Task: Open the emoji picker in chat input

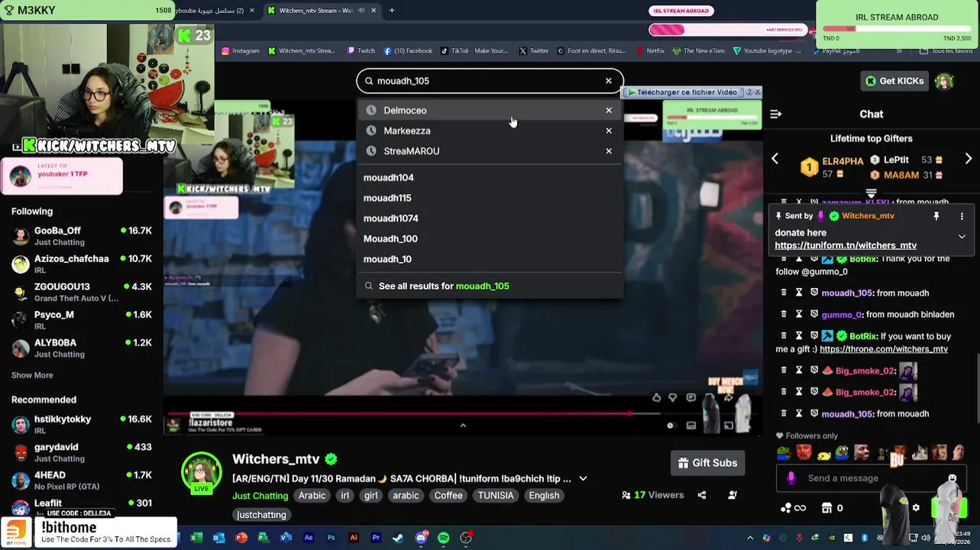Action: [952, 478]
